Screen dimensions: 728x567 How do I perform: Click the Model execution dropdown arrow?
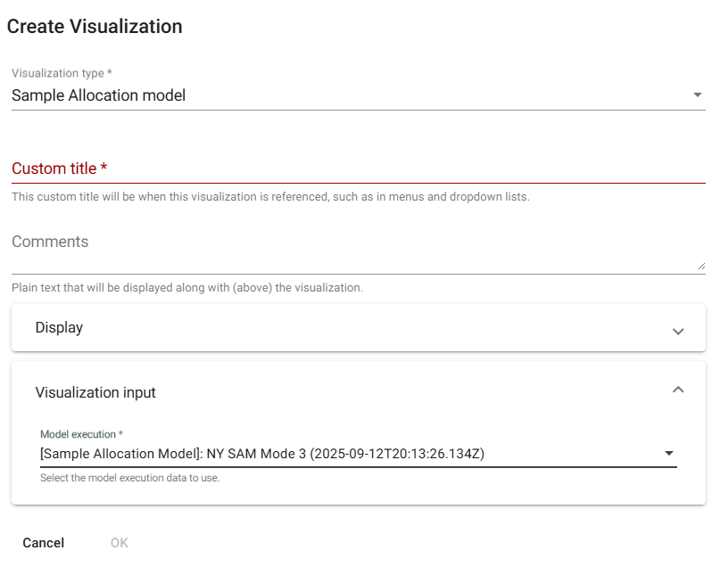click(669, 453)
